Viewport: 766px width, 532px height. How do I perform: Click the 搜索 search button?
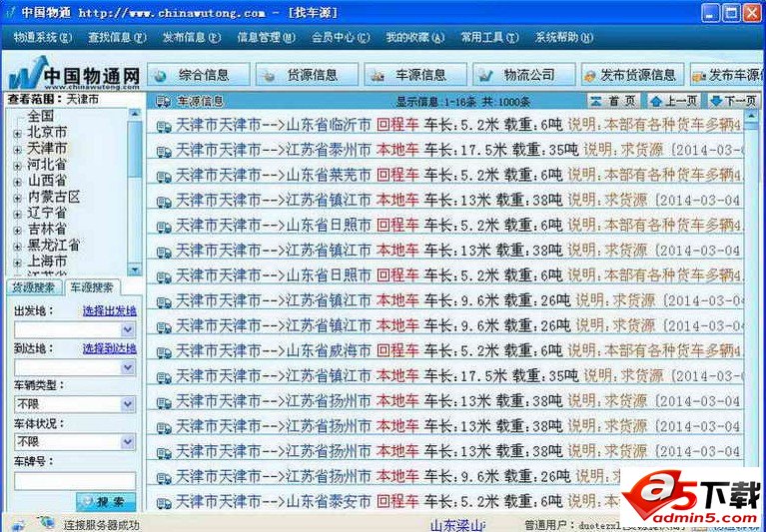coord(106,502)
